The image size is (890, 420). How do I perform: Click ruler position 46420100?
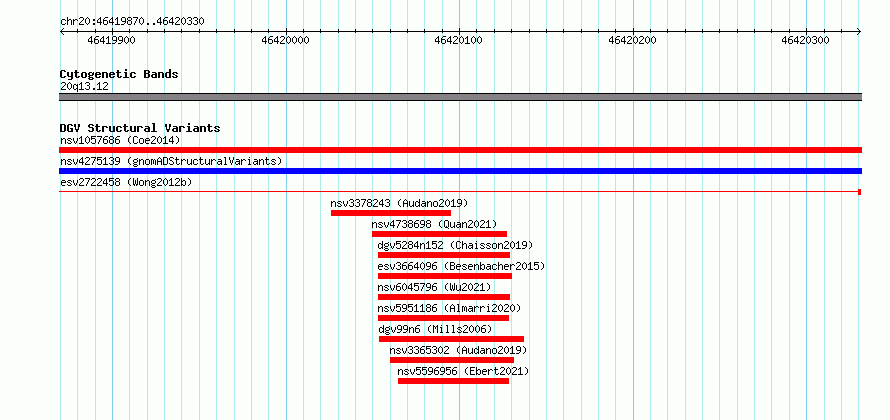(x=459, y=40)
